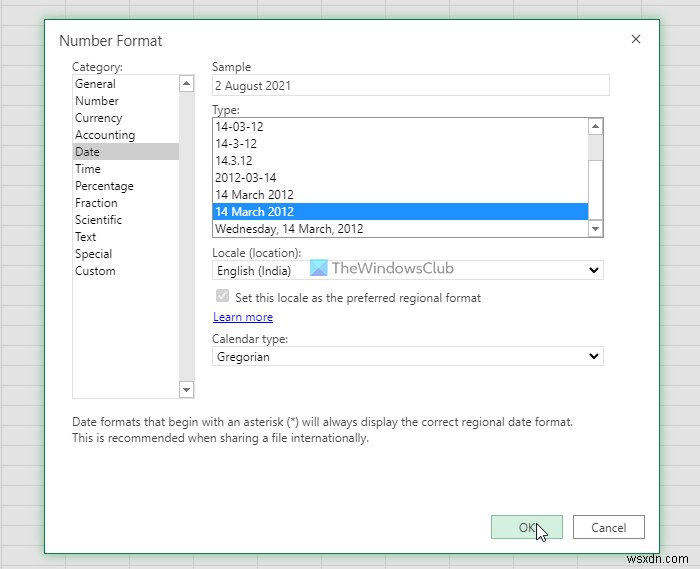The image size is (700, 569).
Task: Select the Percentage category
Action: (x=125, y=186)
